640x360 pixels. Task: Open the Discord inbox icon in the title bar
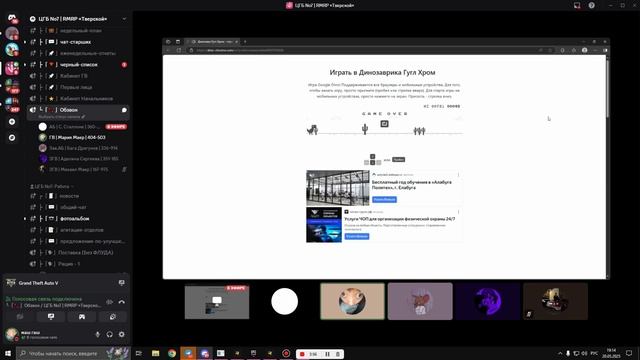pos(577,5)
